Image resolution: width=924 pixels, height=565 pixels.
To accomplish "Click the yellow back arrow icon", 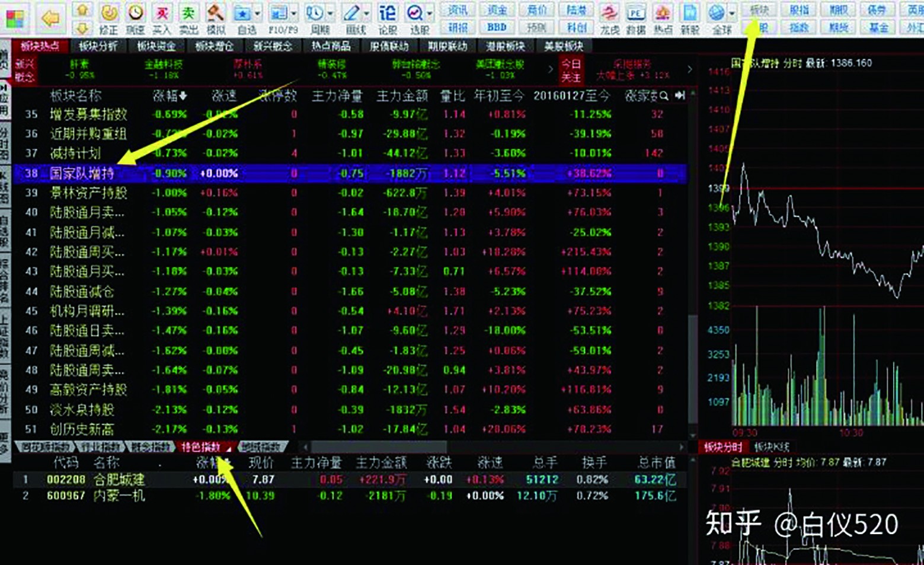I will (x=50, y=18).
